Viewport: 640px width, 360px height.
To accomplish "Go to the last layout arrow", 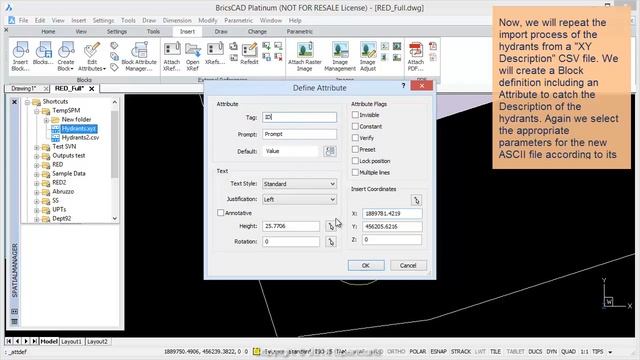I will pyautogui.click(x=34, y=341).
